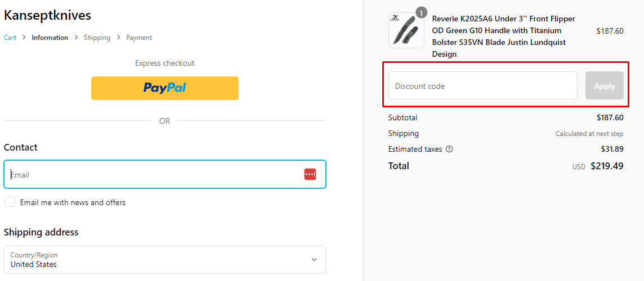Click 'Calculated at next step' shipping text
The height and width of the screenshot is (281, 644).
point(589,134)
